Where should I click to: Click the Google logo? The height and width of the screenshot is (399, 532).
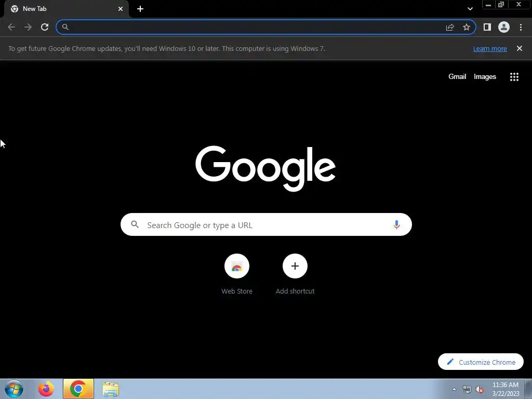(265, 168)
